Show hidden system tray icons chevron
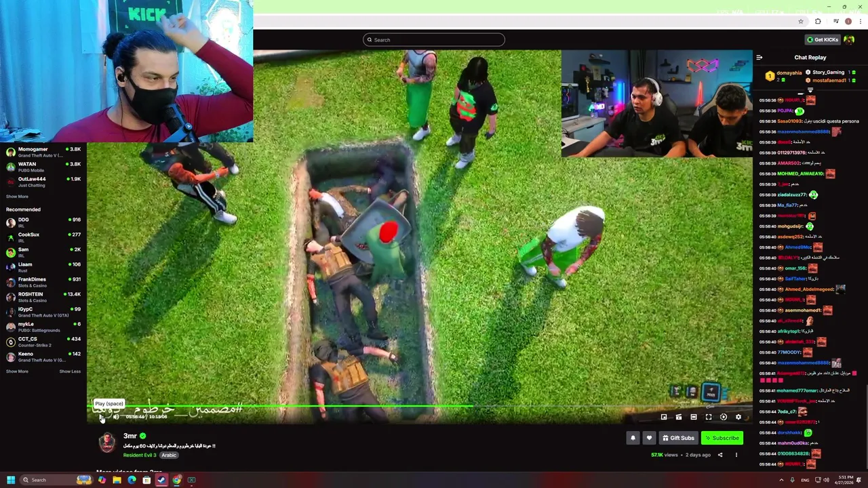 [781, 480]
